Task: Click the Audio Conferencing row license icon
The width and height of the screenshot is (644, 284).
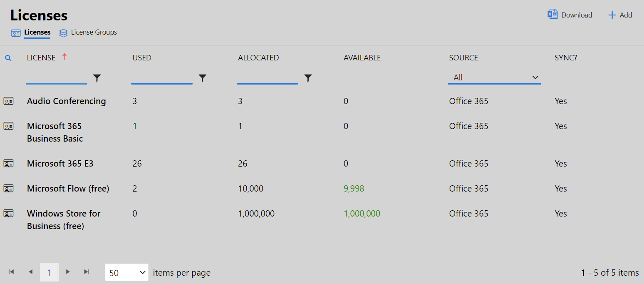Action: (8, 101)
